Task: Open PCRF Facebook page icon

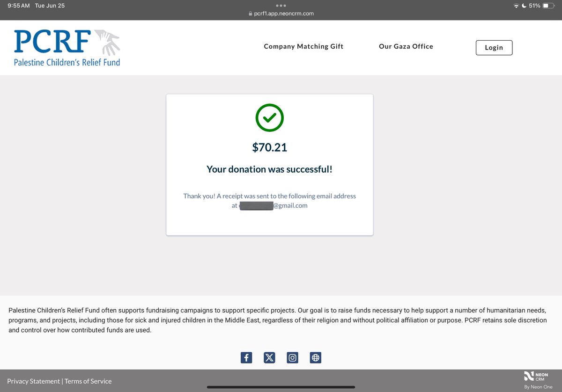Action: [x=246, y=358]
